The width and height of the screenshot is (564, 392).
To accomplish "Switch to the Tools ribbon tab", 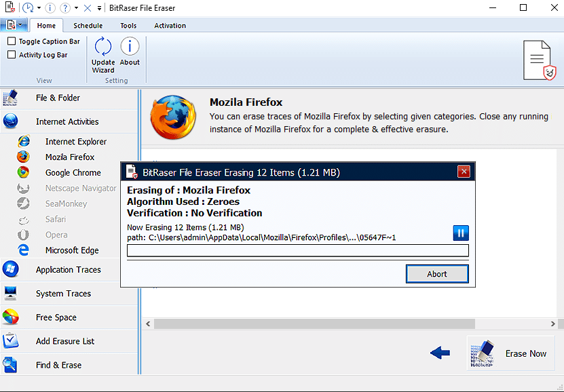I will pos(128,26).
